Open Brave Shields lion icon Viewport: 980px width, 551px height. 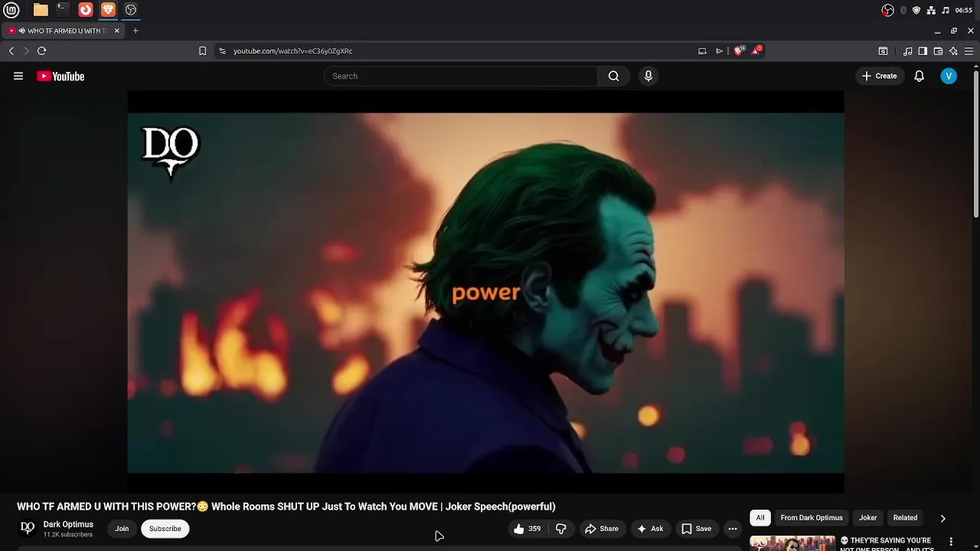tap(739, 51)
